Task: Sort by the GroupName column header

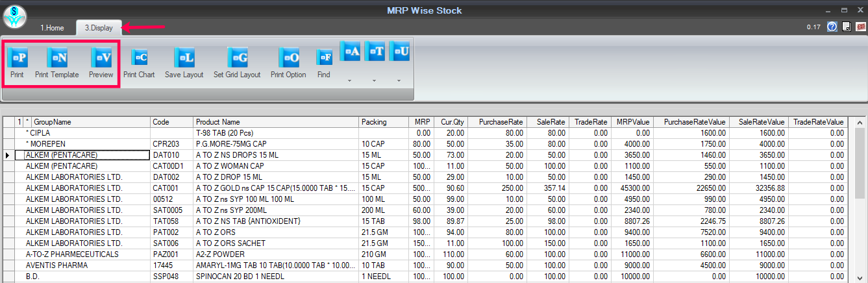Action: tap(91, 122)
